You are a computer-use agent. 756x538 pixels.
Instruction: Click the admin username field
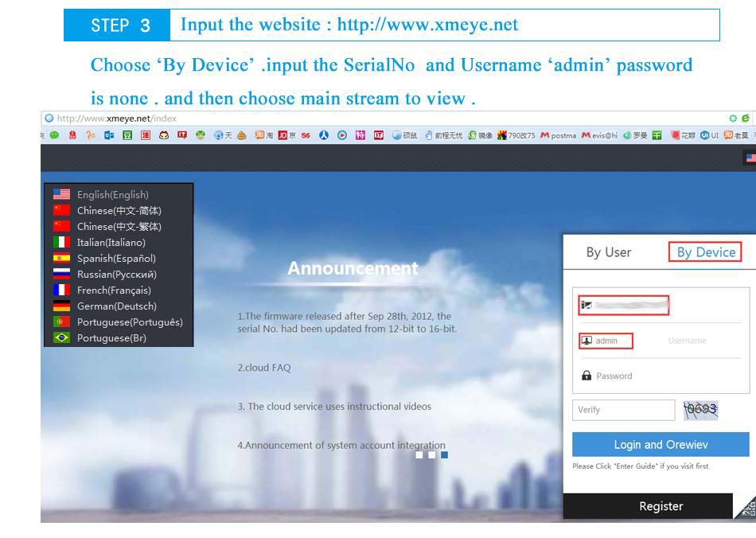click(x=661, y=341)
